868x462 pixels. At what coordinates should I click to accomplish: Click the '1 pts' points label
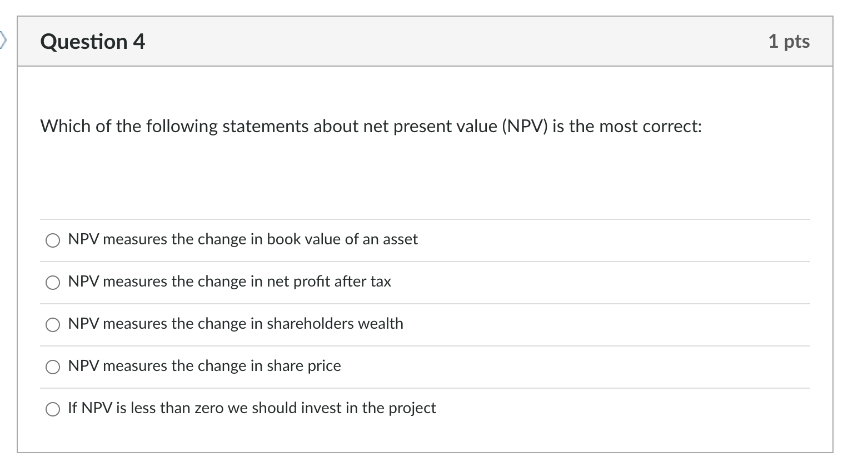click(x=789, y=41)
